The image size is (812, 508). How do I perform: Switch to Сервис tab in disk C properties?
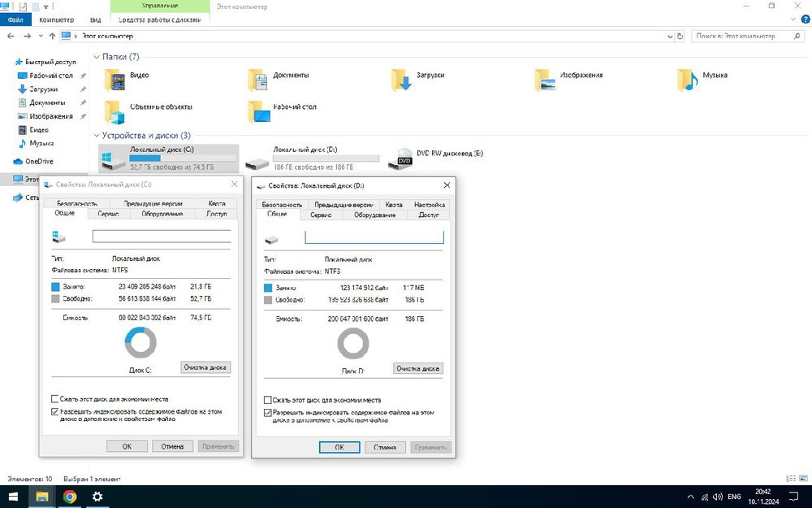click(x=109, y=214)
